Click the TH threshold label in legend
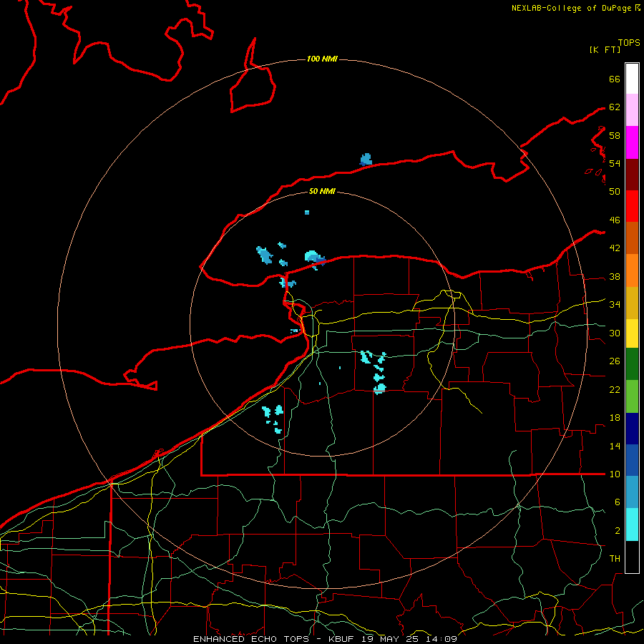This screenshot has height=644, width=644. tap(615, 559)
